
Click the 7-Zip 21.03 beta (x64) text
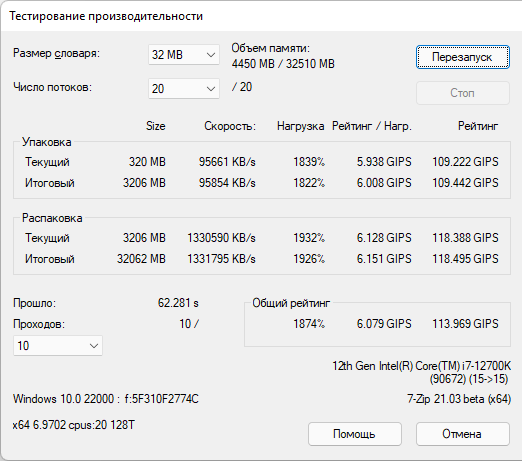click(459, 399)
